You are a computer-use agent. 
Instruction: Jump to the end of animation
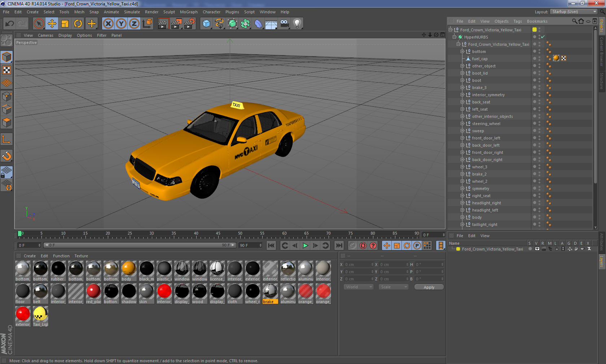339,245
